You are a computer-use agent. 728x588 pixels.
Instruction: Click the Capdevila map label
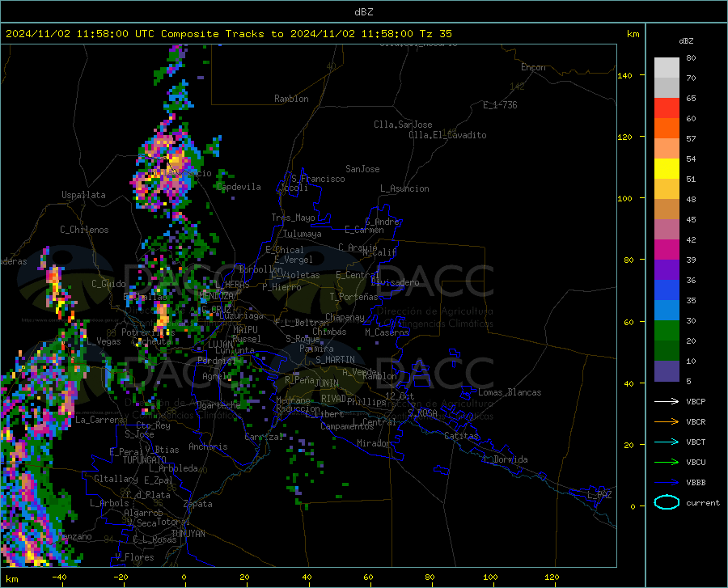click(x=239, y=187)
